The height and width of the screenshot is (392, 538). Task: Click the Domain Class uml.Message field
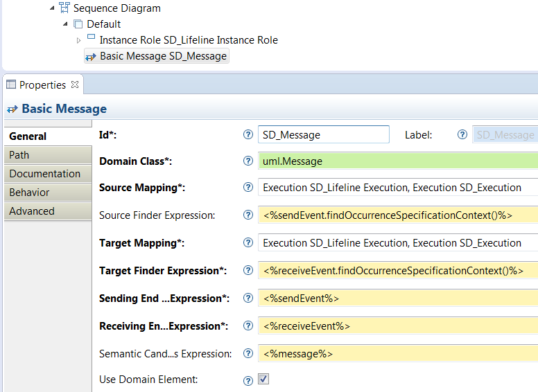tap(397, 161)
